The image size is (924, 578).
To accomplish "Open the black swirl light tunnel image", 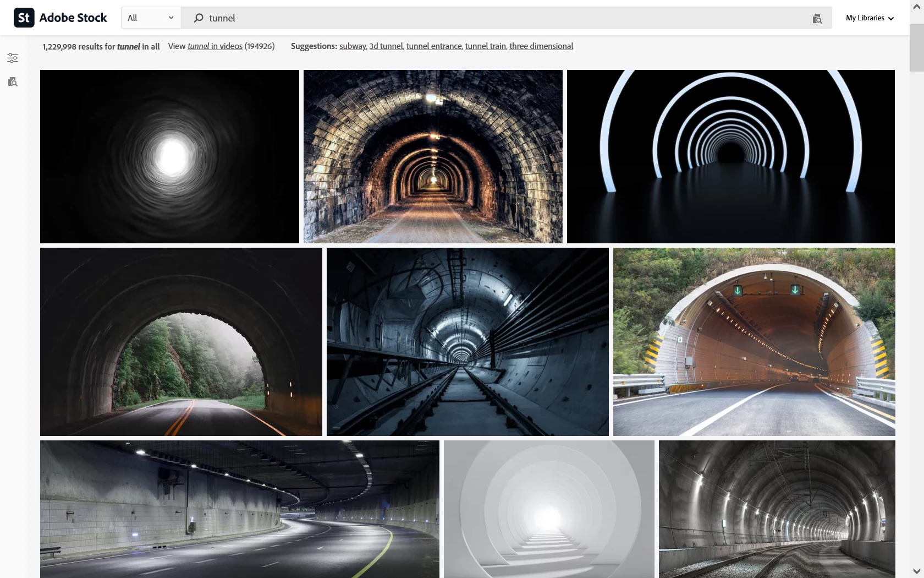I will 169,156.
